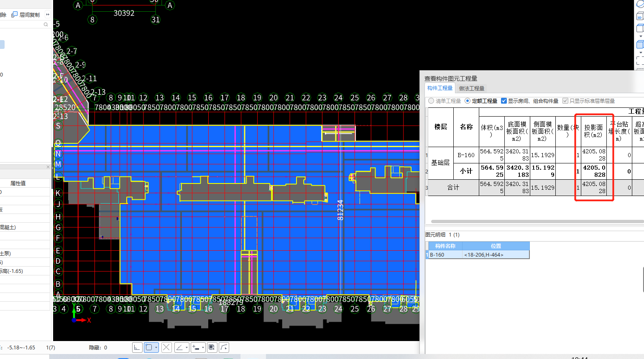Click the 小计 subtotal row label

(x=466, y=171)
